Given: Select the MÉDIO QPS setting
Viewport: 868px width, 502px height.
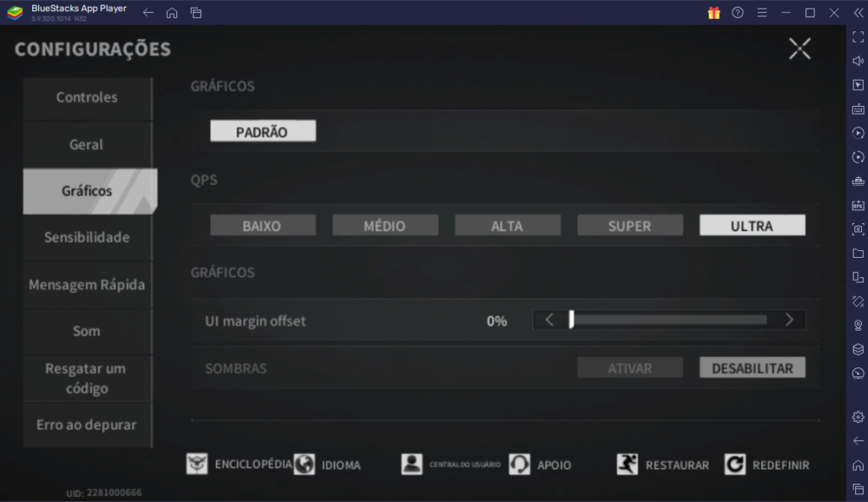Looking at the screenshot, I should click(386, 225).
